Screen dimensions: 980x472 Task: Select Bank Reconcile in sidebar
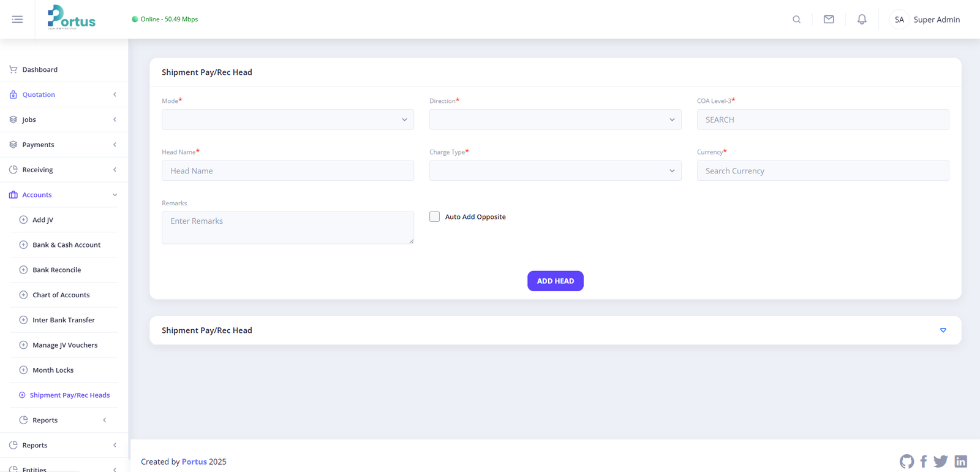(56, 270)
